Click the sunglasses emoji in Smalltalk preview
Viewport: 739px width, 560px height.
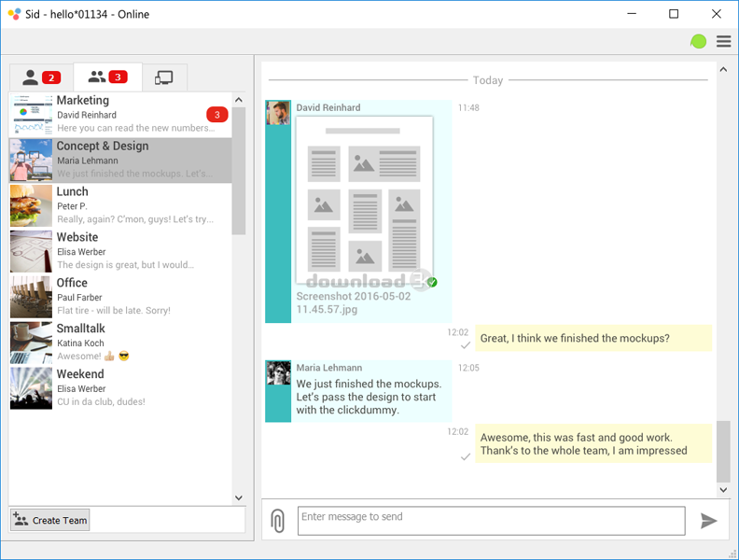pos(124,356)
